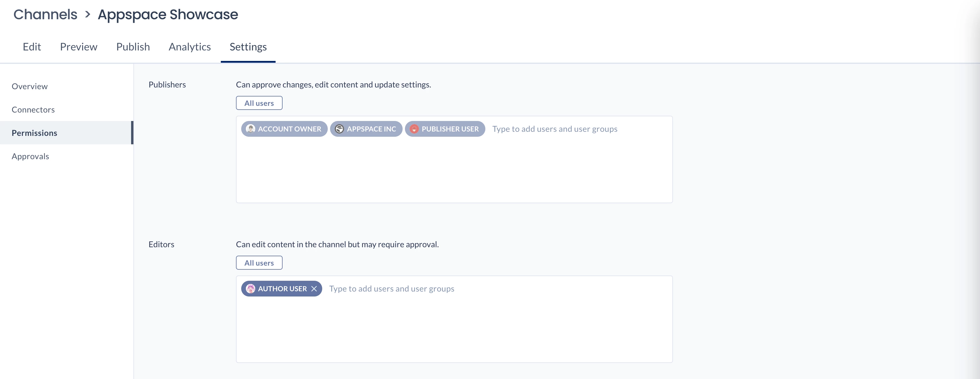Screen dimensions: 980x379
Task: Focus the Editors add users input field
Action: click(392, 289)
